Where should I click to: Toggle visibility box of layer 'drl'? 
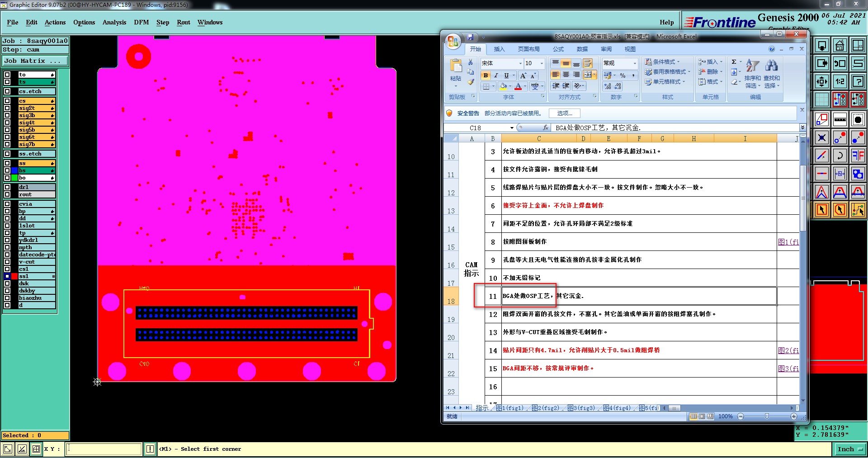pyautogui.click(x=7, y=187)
